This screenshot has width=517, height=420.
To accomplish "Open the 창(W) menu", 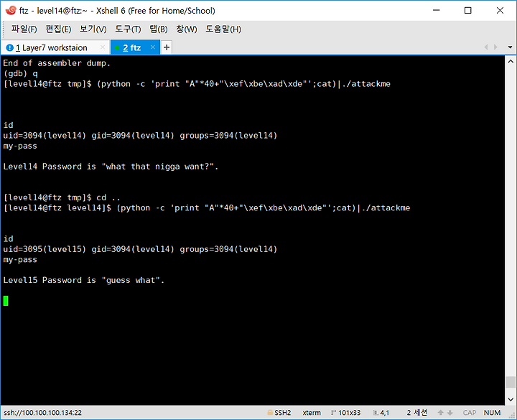I will point(186,29).
